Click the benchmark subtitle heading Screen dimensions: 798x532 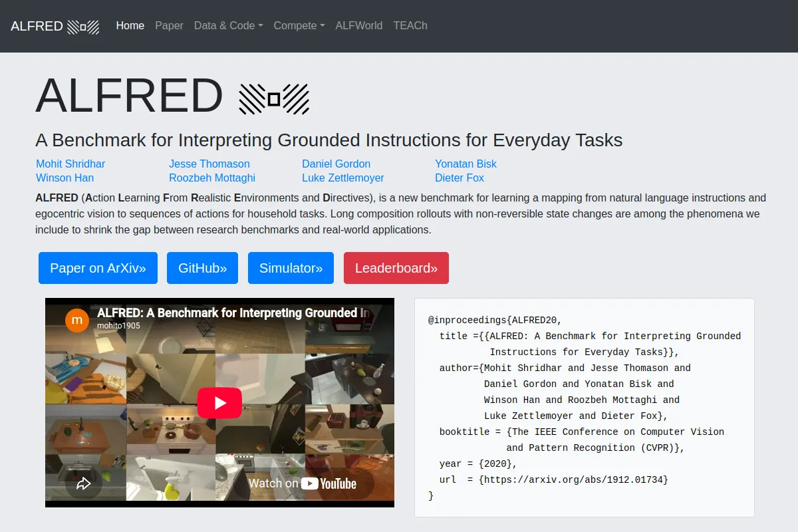coord(329,140)
